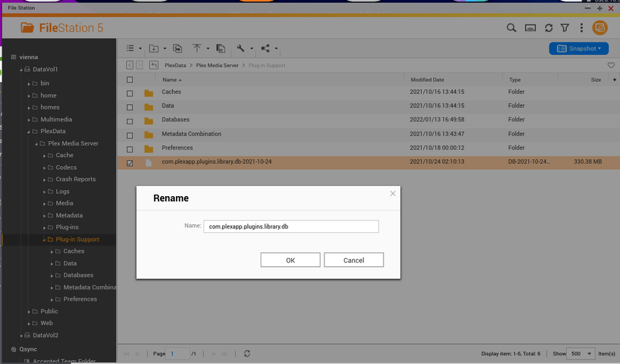
Task: Sort by Modified Date column header
Action: coord(427,79)
